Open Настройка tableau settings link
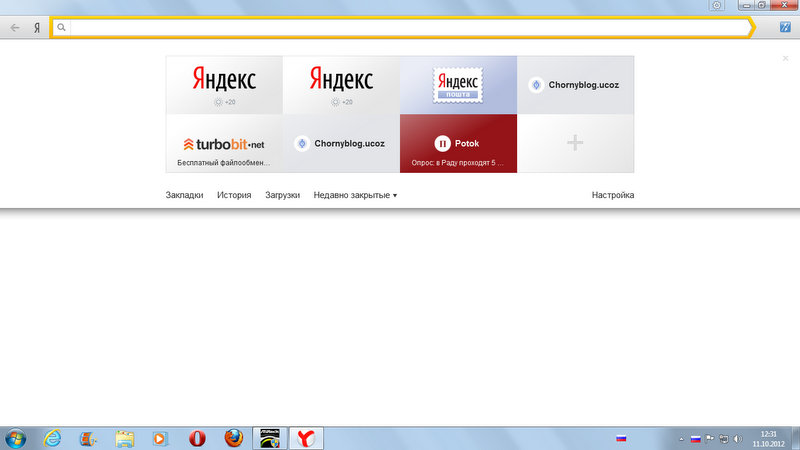800x450 pixels. click(613, 195)
